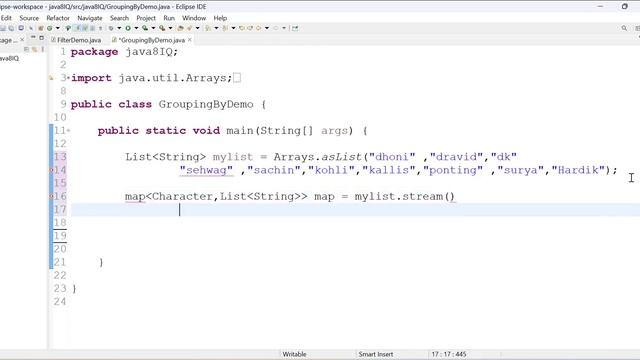Run the program with green Run icon

click(128, 28)
